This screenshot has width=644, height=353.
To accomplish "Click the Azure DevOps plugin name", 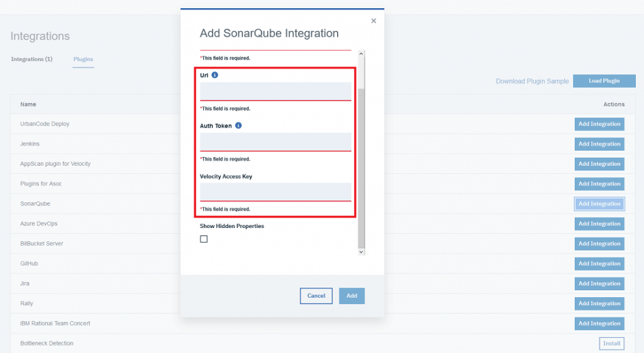I will (x=39, y=224).
